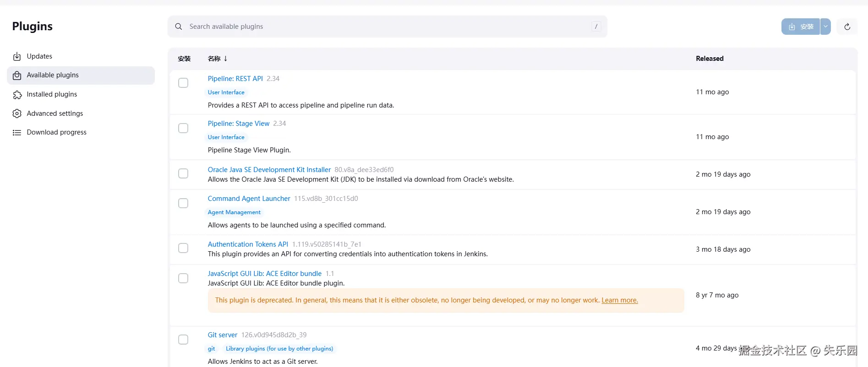Sort plugins by Released column
868x367 pixels.
pos(710,59)
